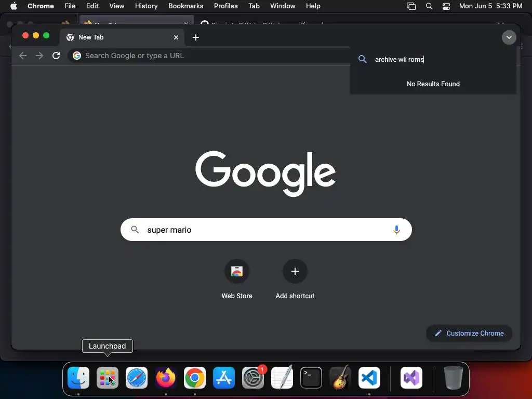Click the Chrome dock icon
532x399 pixels.
[195, 378]
